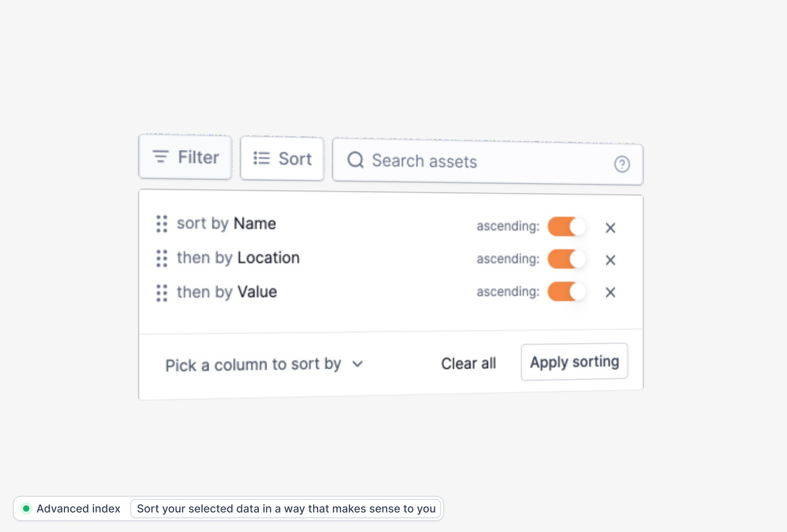Click Clear all
787x532 pixels.
(468, 364)
